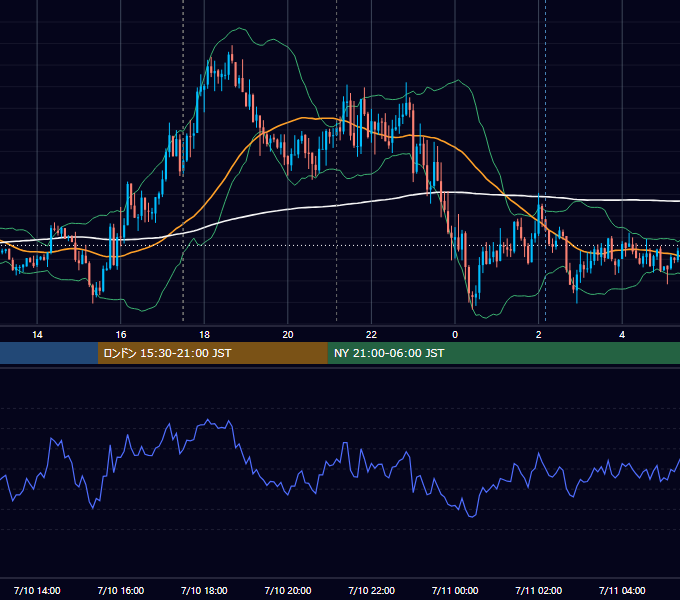Image resolution: width=680 pixels, height=600 pixels.
Task: Click the 7/11 00:00 time label
Action: point(455,590)
